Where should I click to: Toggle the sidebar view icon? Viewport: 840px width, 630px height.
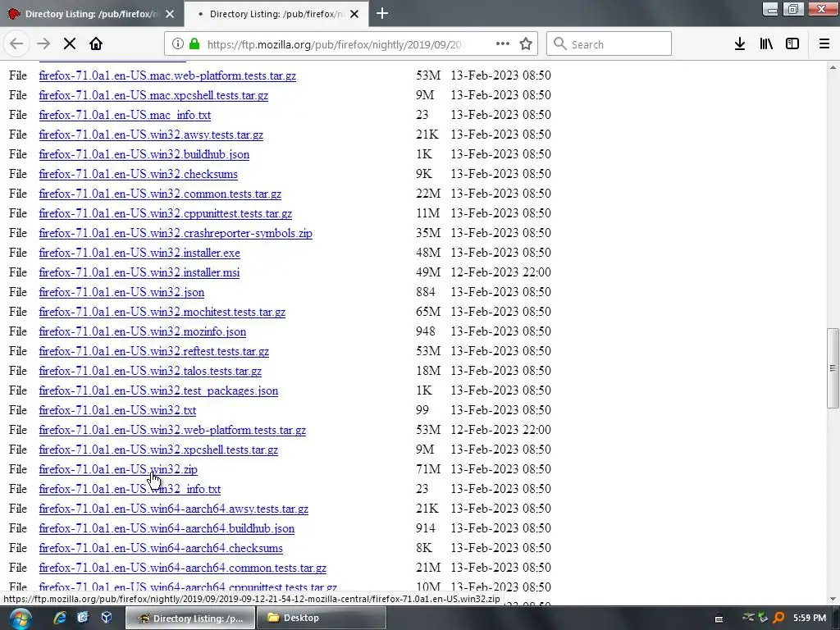[792, 44]
